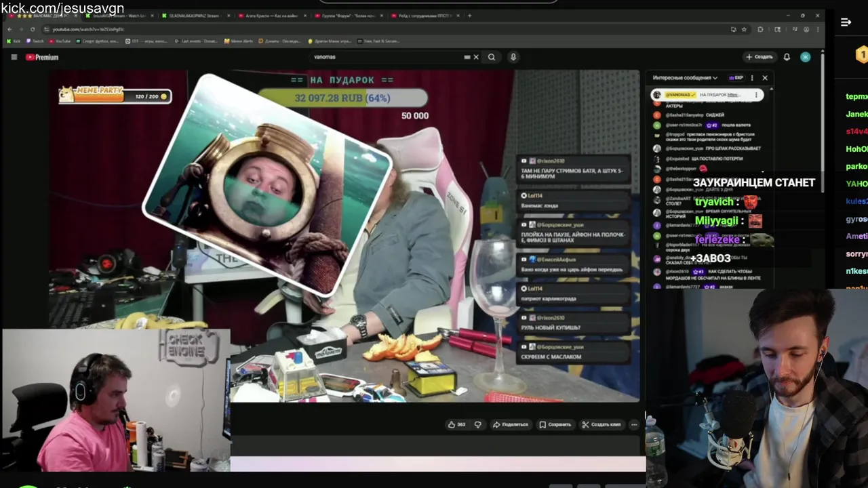Dislike the video
Screen dimensions: 868x488
[477, 424]
